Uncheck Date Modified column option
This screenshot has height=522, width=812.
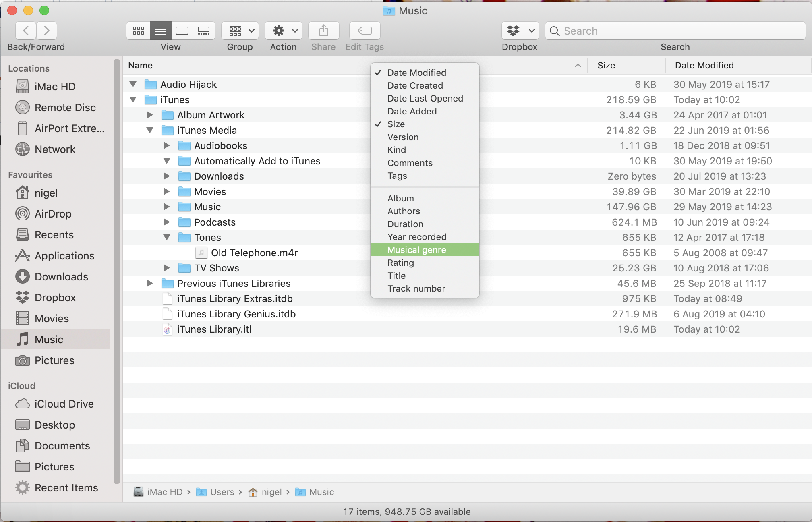click(x=425, y=72)
